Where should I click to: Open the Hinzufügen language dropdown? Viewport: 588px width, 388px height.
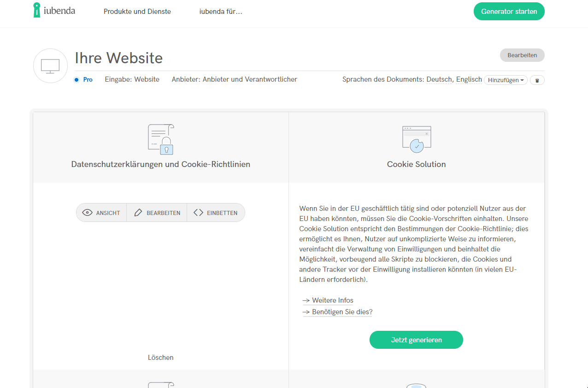tap(506, 80)
